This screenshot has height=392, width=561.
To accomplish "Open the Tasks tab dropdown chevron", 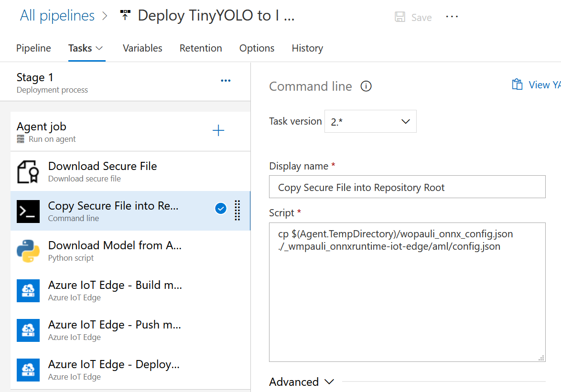I will point(99,48).
